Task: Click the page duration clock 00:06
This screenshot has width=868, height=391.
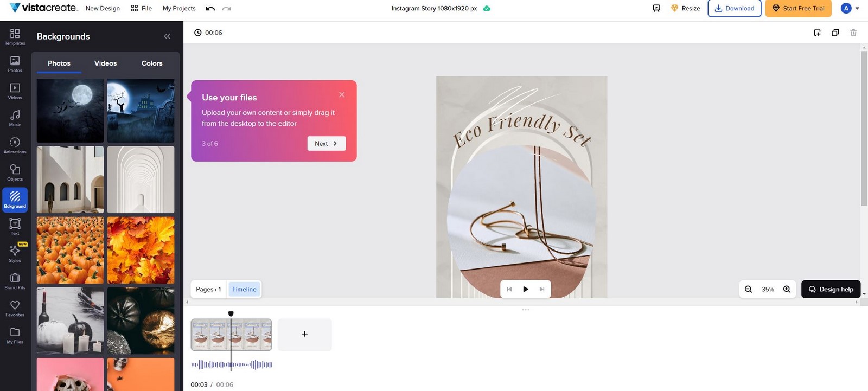Action: pyautogui.click(x=208, y=33)
